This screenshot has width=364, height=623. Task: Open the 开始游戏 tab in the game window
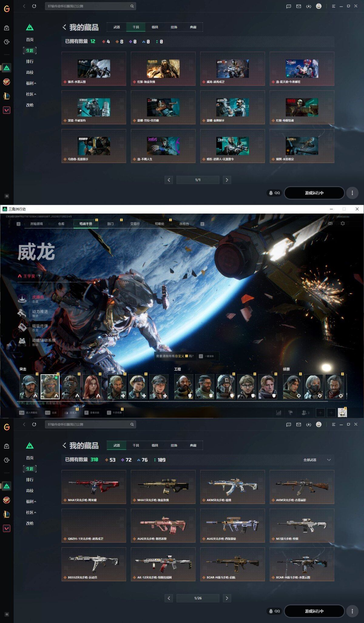point(36,224)
